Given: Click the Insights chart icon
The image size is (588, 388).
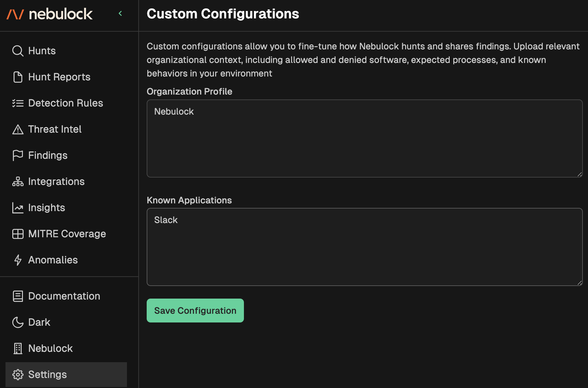Looking at the screenshot, I should 18,208.
